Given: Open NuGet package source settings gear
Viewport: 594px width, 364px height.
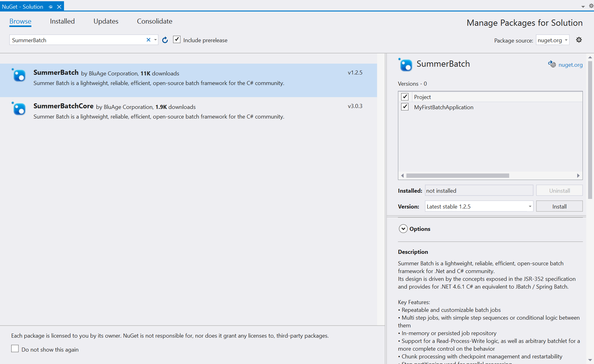Looking at the screenshot, I should click(x=579, y=40).
